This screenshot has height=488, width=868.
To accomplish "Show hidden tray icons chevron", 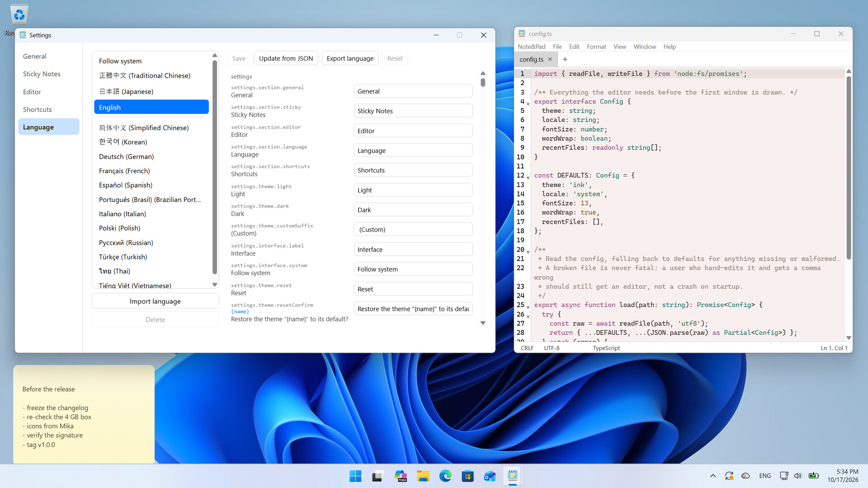I will 713,476.
